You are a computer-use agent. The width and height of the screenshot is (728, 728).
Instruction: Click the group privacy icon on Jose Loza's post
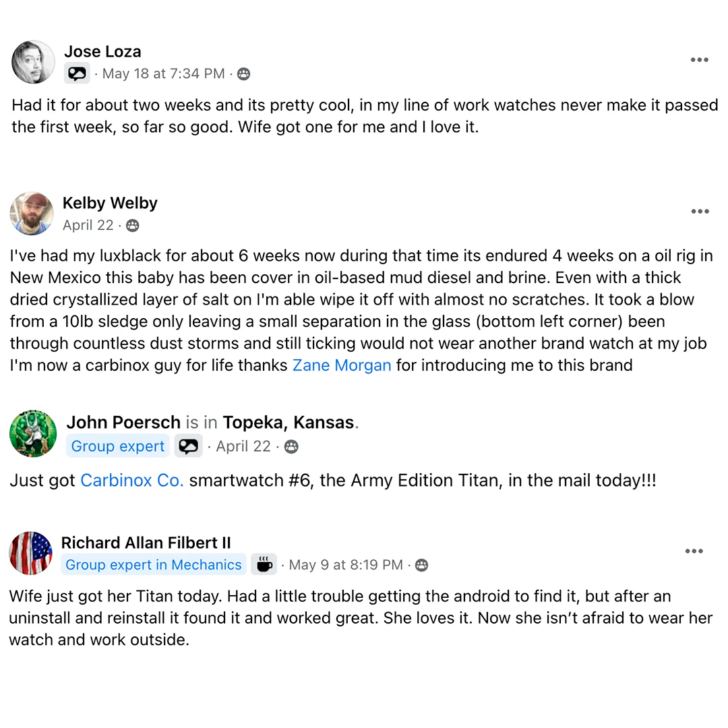pyautogui.click(x=244, y=74)
